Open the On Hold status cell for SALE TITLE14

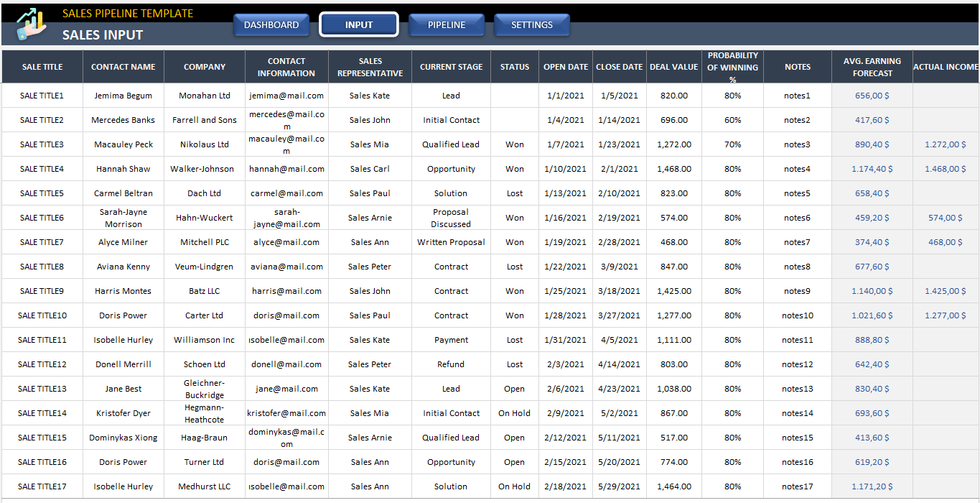[514, 412]
